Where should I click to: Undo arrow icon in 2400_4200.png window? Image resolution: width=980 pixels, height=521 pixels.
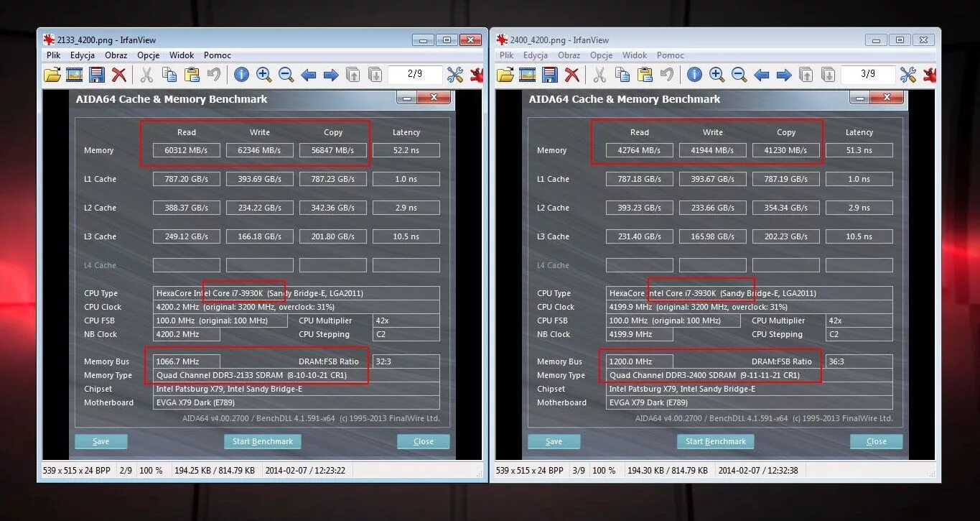point(666,75)
